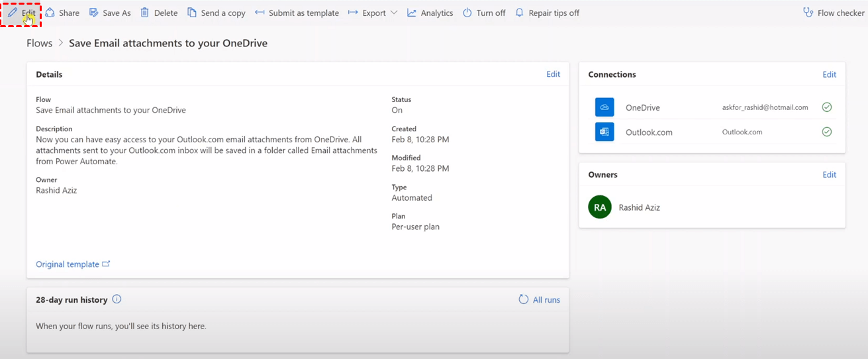Click the Delete trash icon
Viewport: 868px width, 359px height.
click(x=144, y=13)
